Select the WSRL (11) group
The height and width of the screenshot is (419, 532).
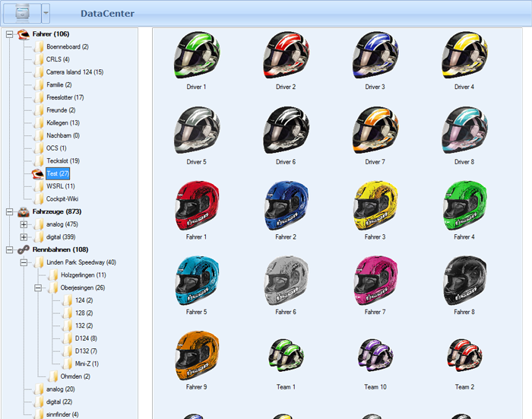(61, 186)
